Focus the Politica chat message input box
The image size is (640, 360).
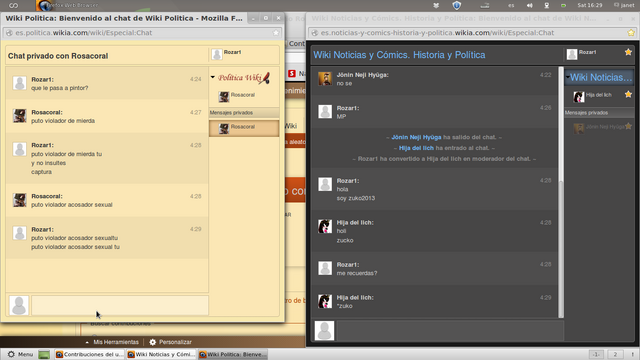[x=120, y=305]
